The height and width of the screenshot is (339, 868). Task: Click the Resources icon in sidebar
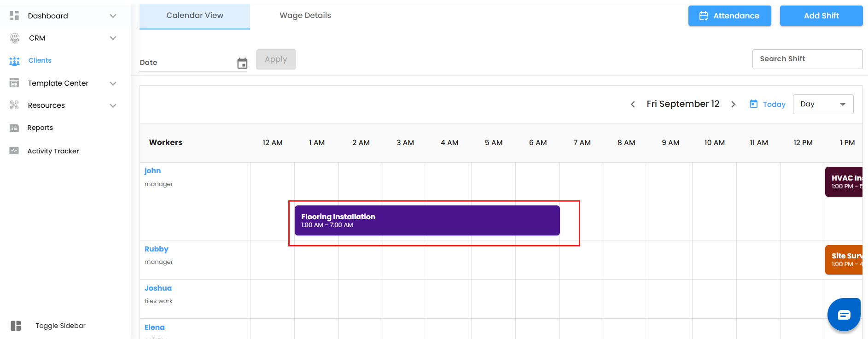(14, 105)
